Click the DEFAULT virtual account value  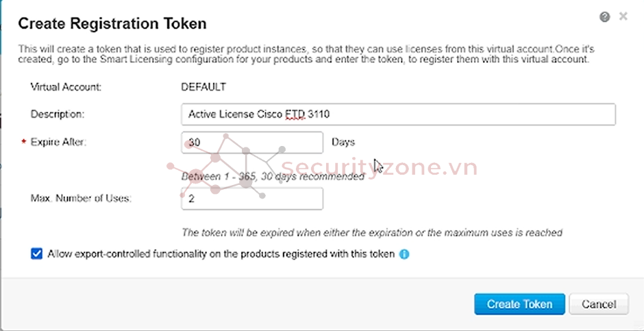pyautogui.click(x=203, y=87)
